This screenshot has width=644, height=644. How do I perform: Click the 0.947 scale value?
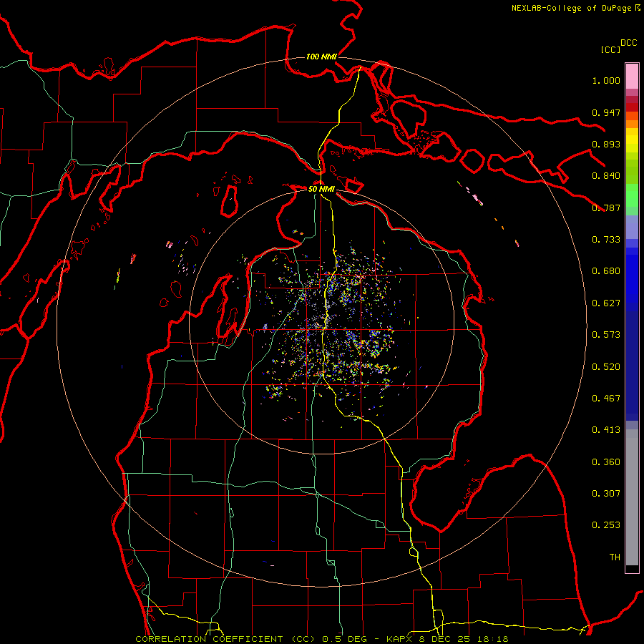[606, 112]
